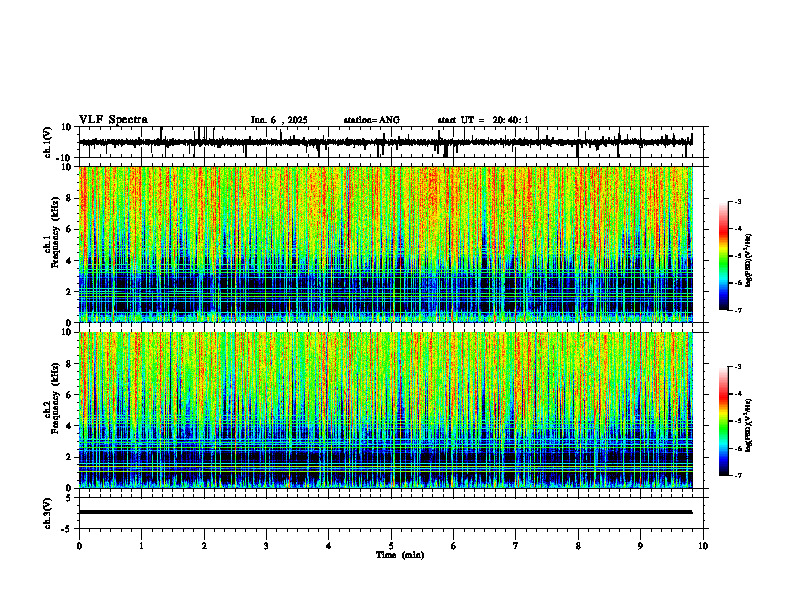Click time axis tick label "0"
This screenshot has width=792, height=612.
pos(79,546)
